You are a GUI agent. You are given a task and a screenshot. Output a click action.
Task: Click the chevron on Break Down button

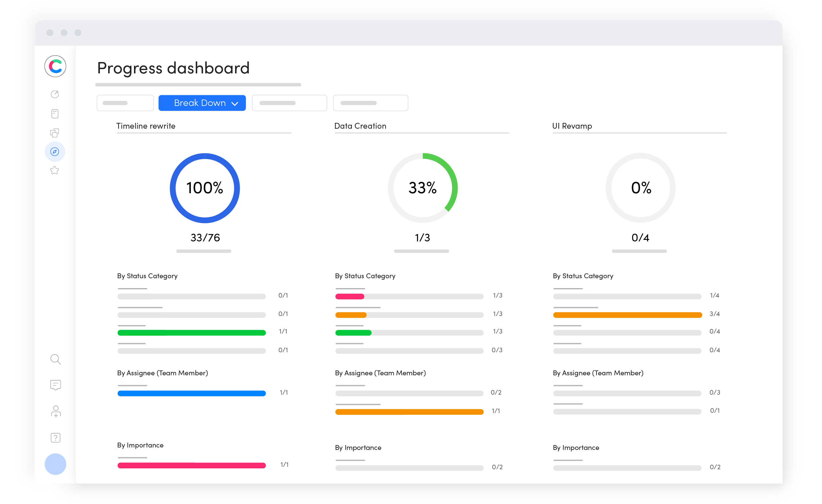tap(235, 104)
